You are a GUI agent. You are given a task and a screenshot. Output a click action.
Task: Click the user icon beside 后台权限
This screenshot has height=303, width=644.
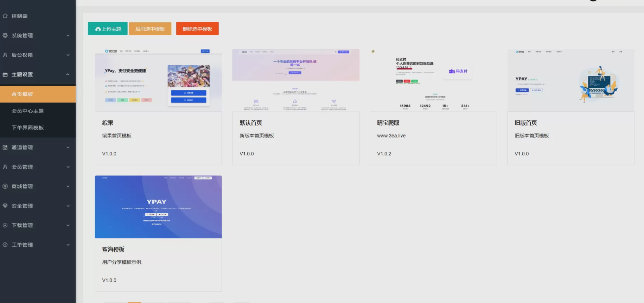[x=5, y=55]
